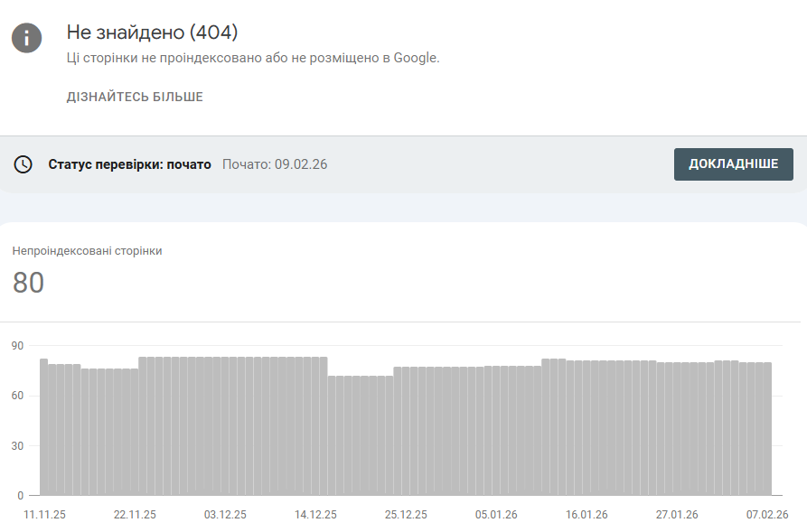Click the description about pages not indexed in Google
This screenshot has width=807, height=532.
[253, 58]
